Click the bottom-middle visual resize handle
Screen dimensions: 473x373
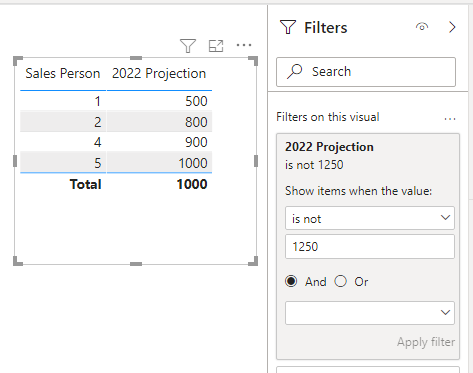(x=136, y=264)
